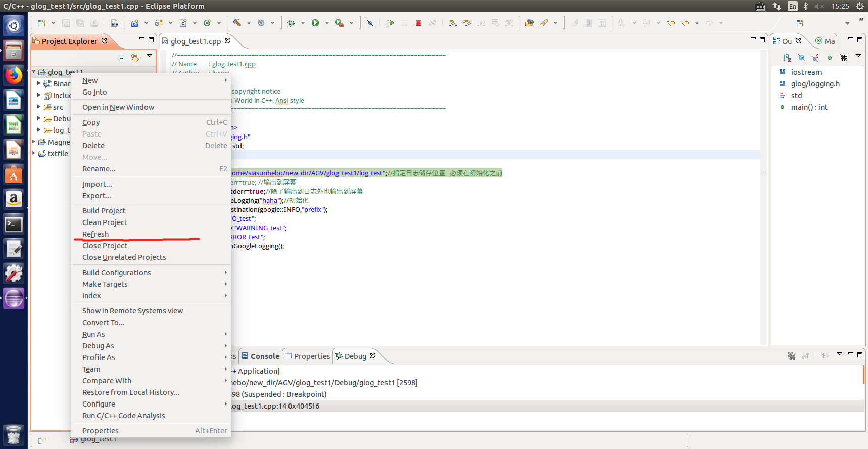This screenshot has height=449, width=868.
Task: Click Collapse All in Project Explorer
Action: pos(121,58)
